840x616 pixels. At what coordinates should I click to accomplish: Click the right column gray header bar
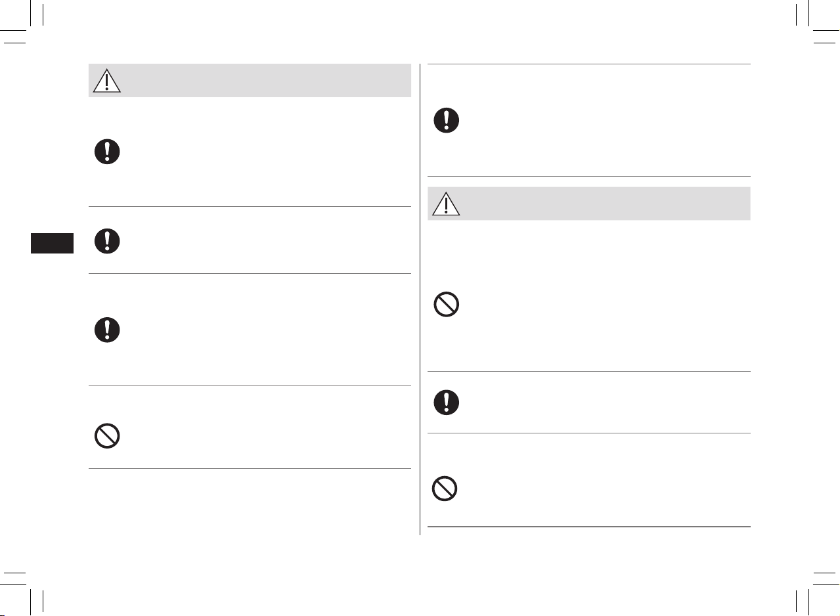[x=589, y=204]
